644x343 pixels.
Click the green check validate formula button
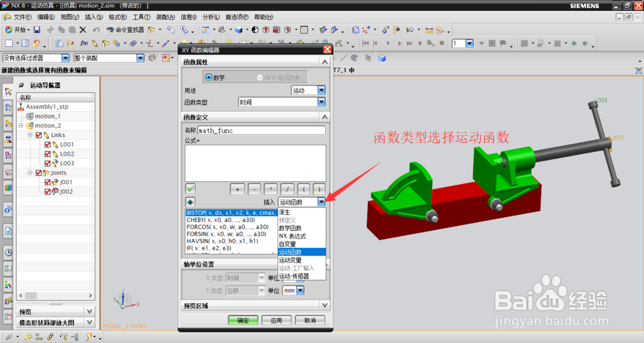pyautogui.click(x=190, y=189)
